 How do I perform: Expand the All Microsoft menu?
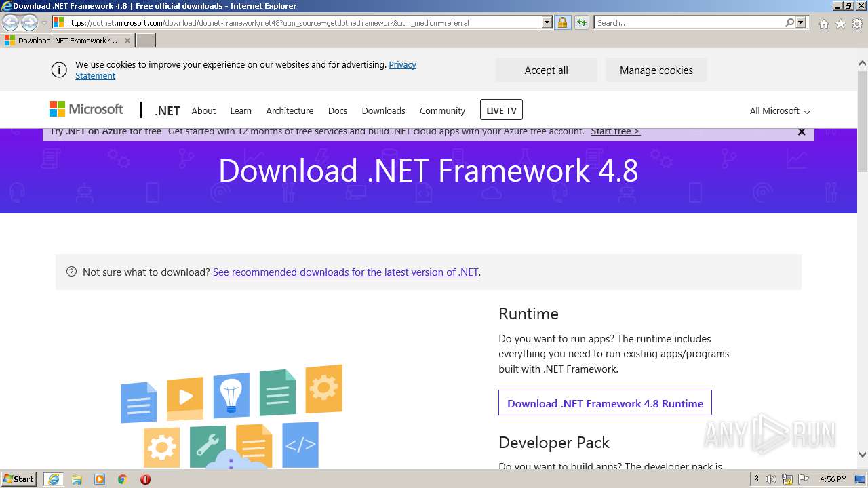[x=780, y=110]
